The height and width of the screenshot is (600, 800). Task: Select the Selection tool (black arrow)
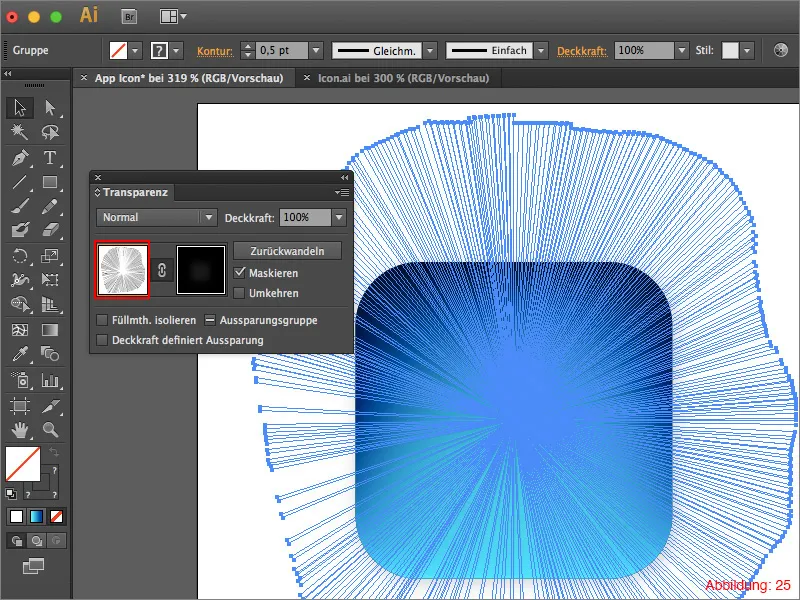pos(20,108)
